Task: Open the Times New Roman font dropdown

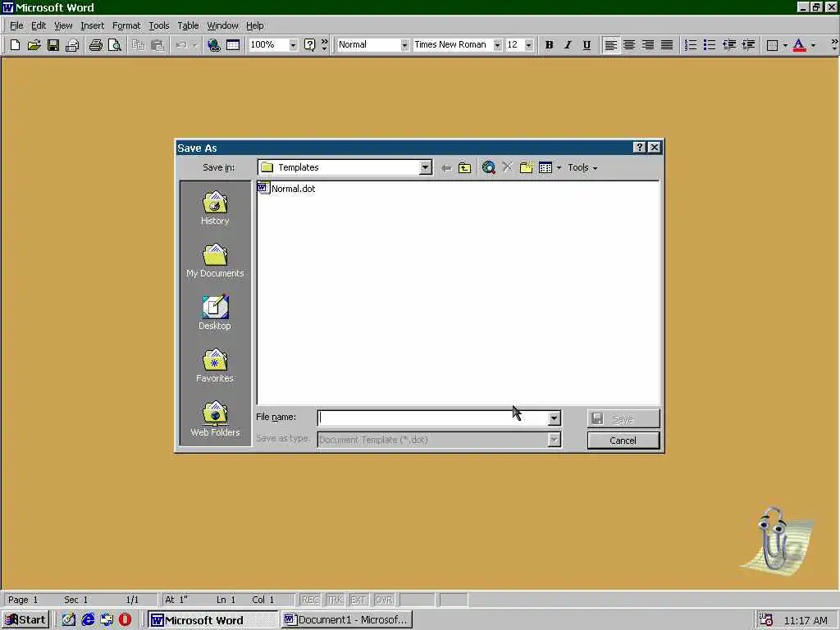Action: 497,45
